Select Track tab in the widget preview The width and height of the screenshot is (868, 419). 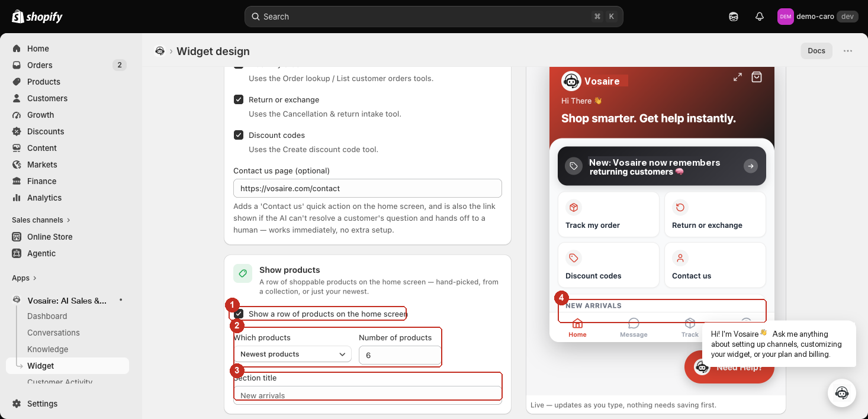click(x=690, y=328)
